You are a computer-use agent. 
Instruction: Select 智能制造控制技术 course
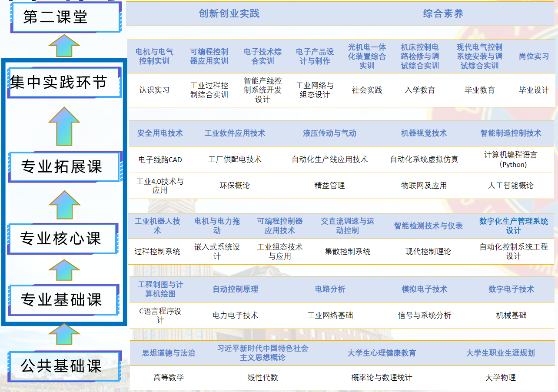[x=511, y=133]
